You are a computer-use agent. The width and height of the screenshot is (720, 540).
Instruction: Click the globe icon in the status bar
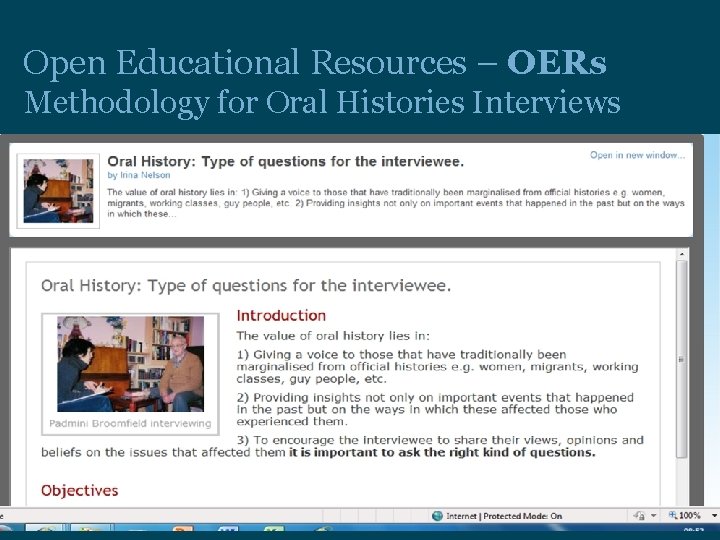coord(437,516)
